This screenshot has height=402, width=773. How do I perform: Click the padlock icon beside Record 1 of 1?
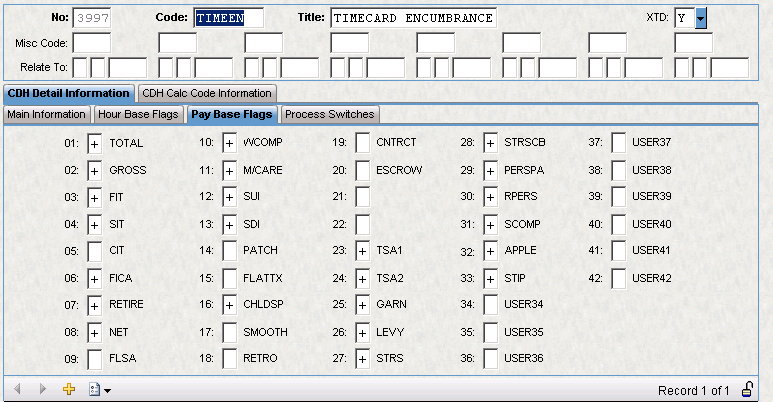[x=748, y=389]
